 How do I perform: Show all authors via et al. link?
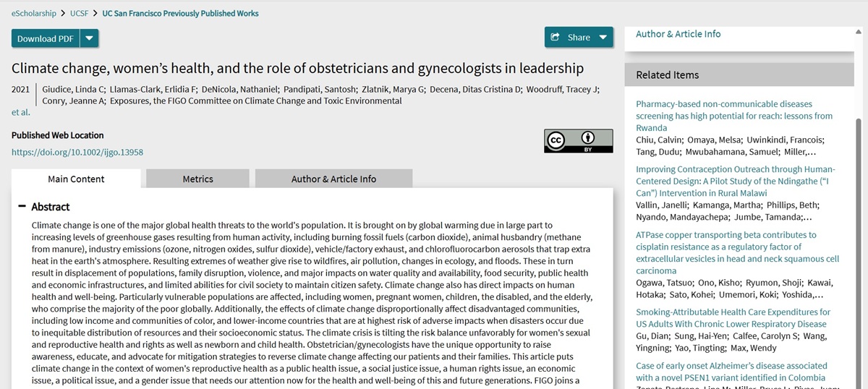[21, 112]
